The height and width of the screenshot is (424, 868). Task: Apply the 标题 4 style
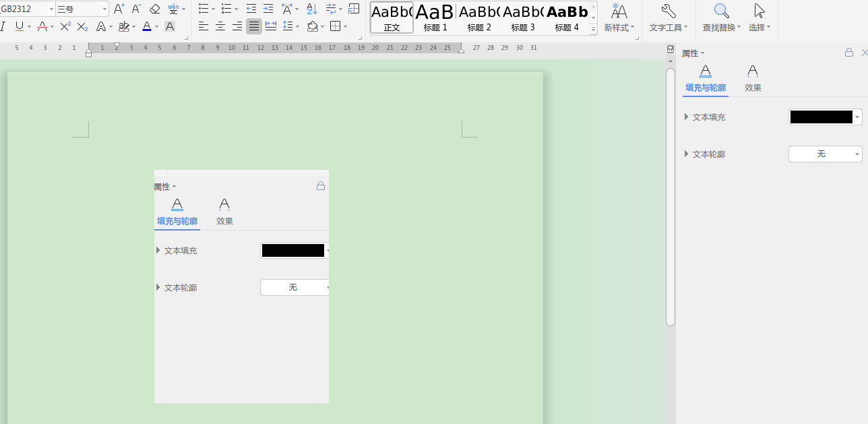[x=567, y=18]
